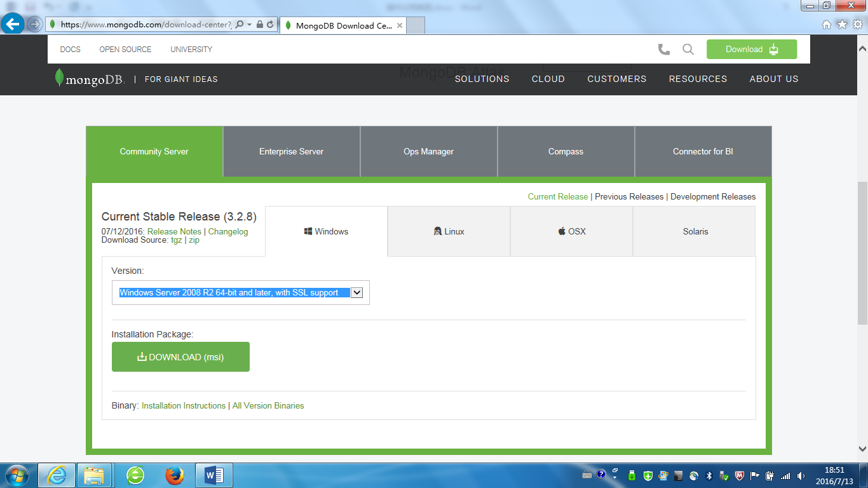Open the network signal tray icon

785,475
